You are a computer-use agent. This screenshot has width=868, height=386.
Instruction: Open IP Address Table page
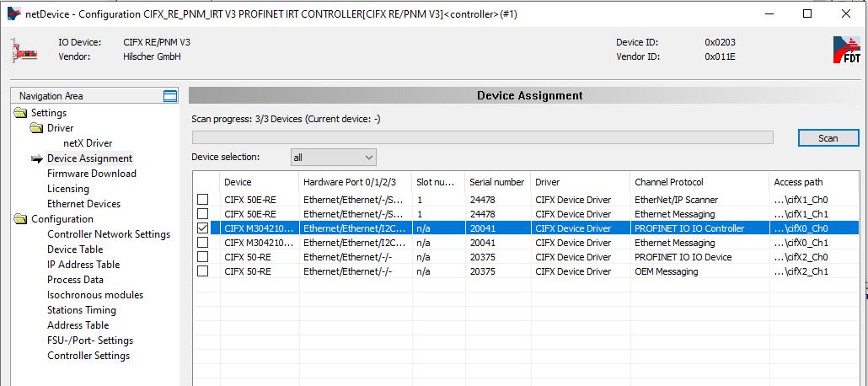click(x=83, y=265)
